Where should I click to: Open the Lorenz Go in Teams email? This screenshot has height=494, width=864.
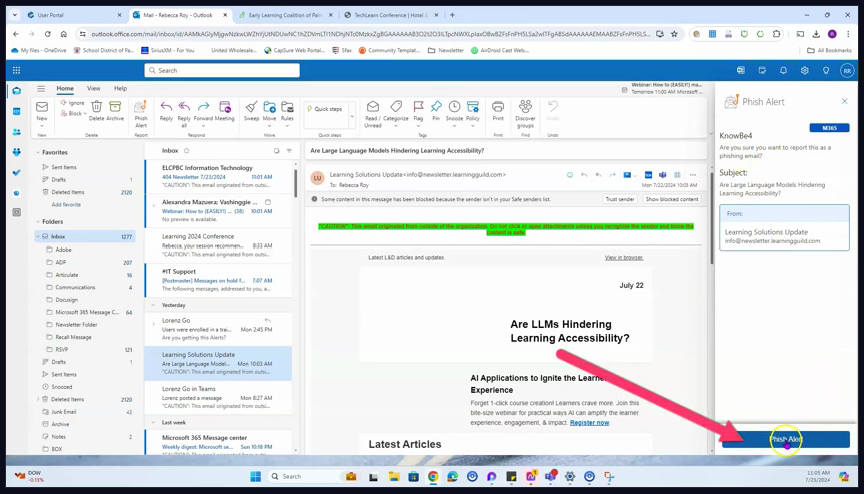(219, 397)
